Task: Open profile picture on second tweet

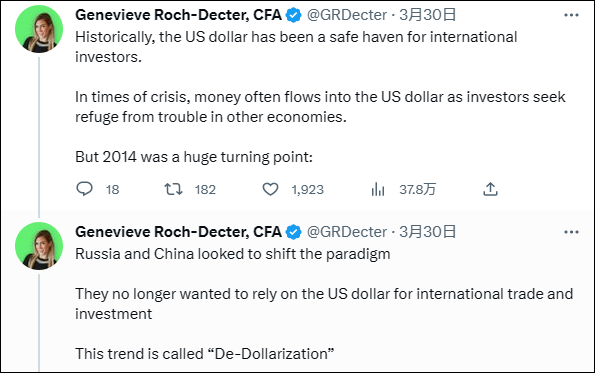Action: (39, 246)
